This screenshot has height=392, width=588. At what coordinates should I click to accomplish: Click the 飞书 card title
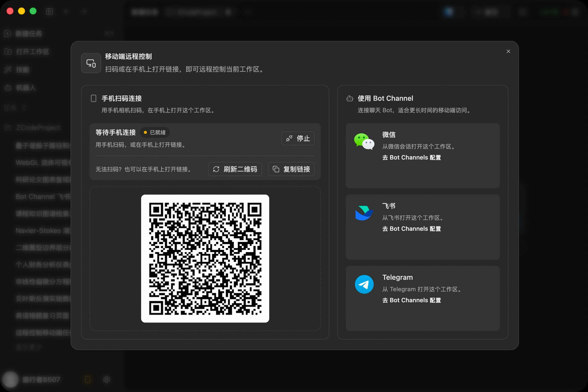pos(389,206)
